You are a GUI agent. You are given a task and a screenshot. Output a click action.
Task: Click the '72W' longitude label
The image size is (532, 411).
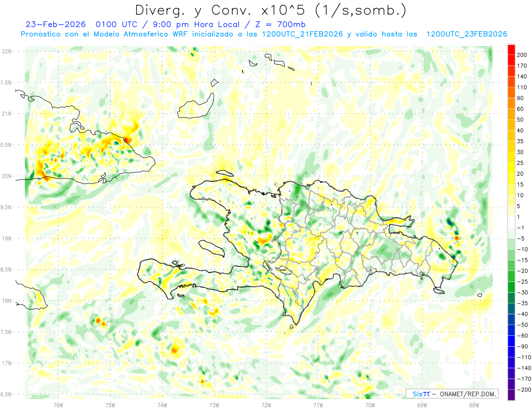266,405
